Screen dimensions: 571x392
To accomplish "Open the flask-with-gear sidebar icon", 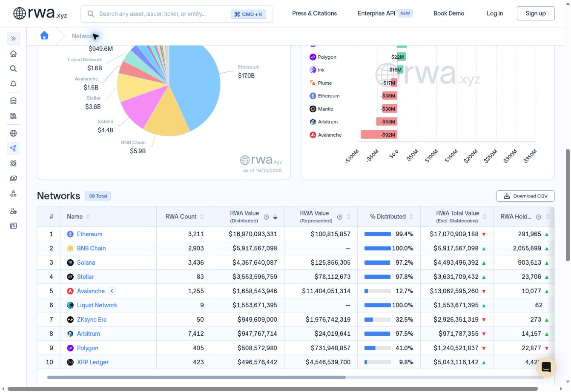I will [13, 211].
